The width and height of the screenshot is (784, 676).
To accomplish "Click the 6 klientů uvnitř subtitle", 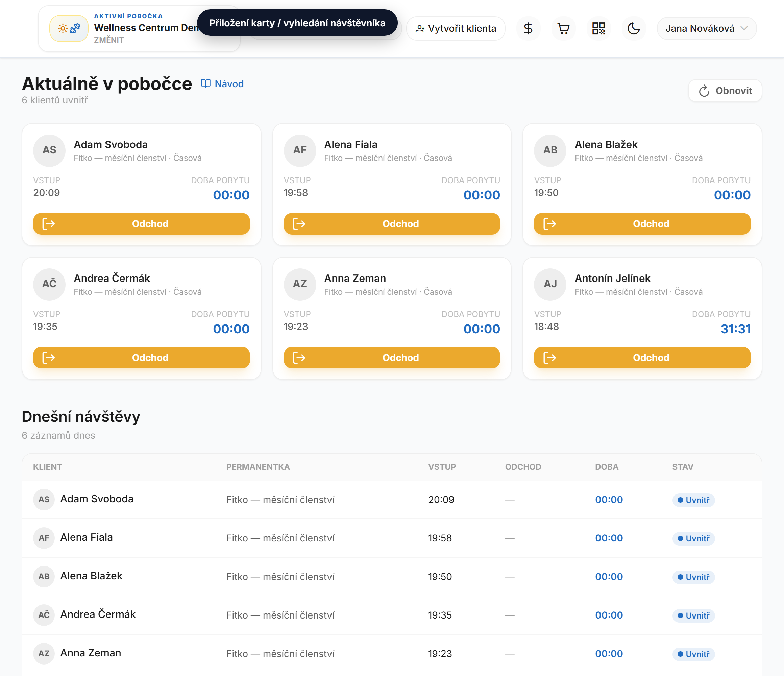I will point(55,100).
